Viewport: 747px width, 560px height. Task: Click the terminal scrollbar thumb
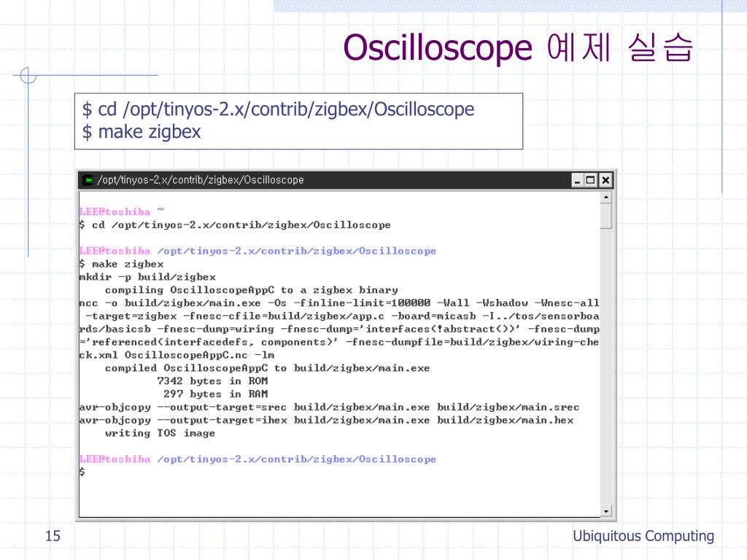606,216
